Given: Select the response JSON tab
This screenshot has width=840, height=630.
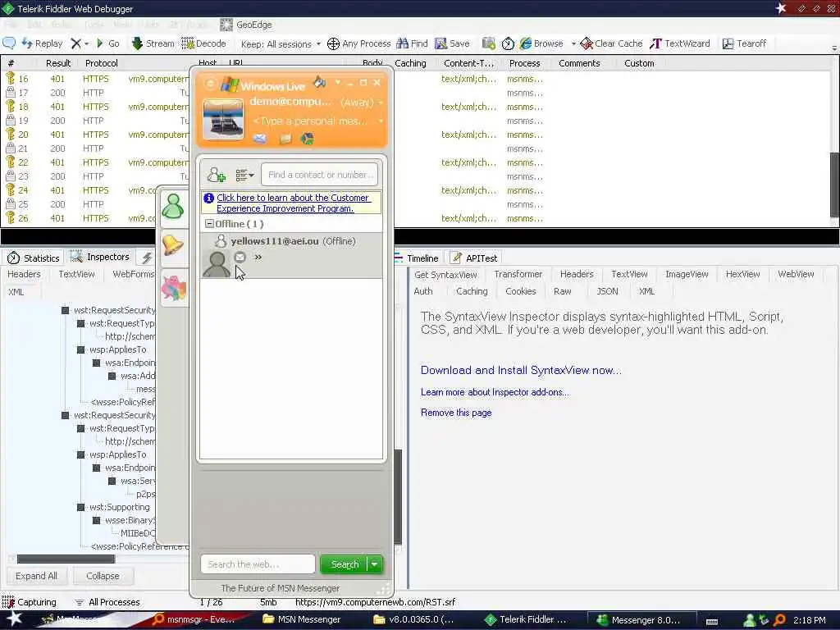Looking at the screenshot, I should [x=607, y=291].
